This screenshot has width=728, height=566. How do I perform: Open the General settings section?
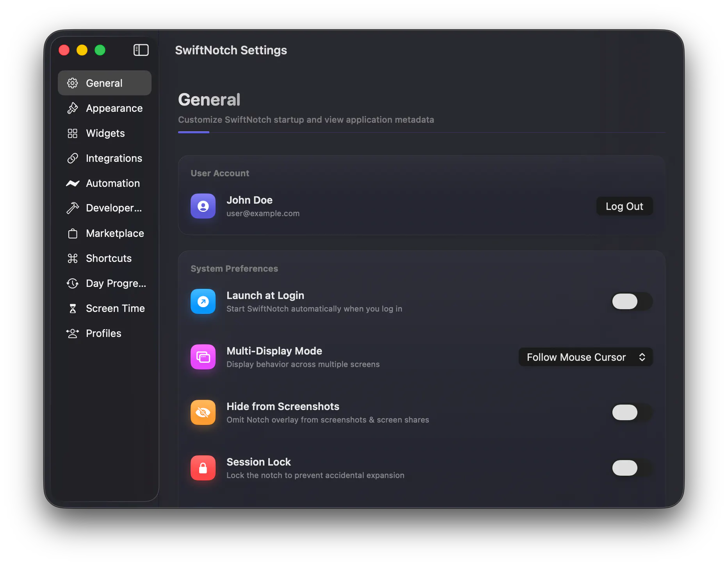point(105,83)
